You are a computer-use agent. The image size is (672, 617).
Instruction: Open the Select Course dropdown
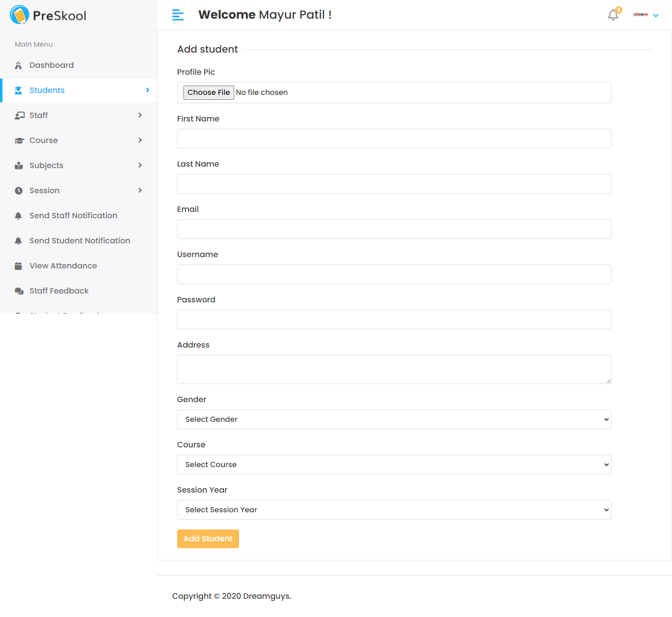pyautogui.click(x=394, y=465)
